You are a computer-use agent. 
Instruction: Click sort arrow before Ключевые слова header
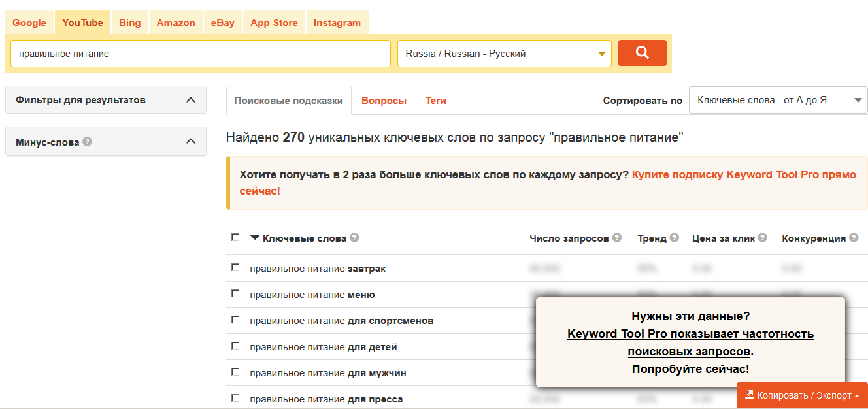coord(255,238)
